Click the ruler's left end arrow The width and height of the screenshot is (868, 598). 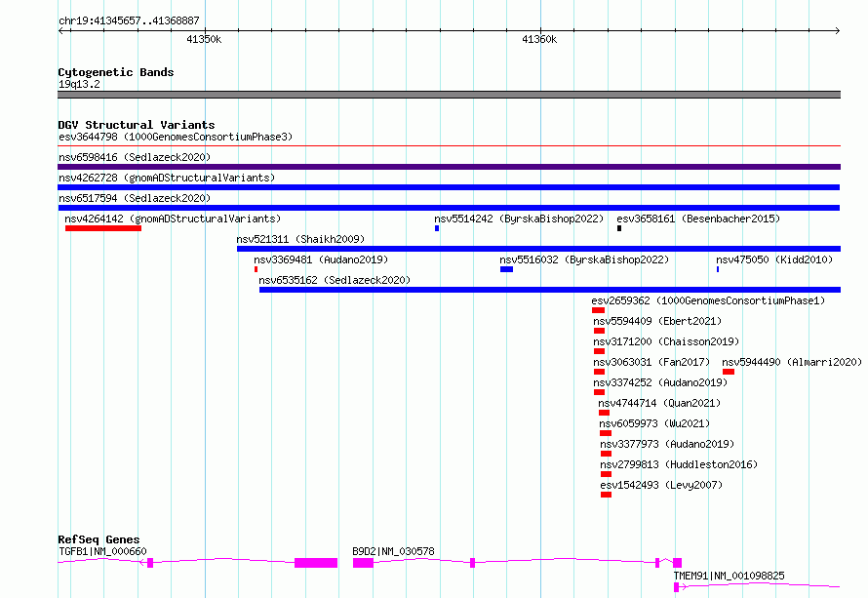[61, 30]
